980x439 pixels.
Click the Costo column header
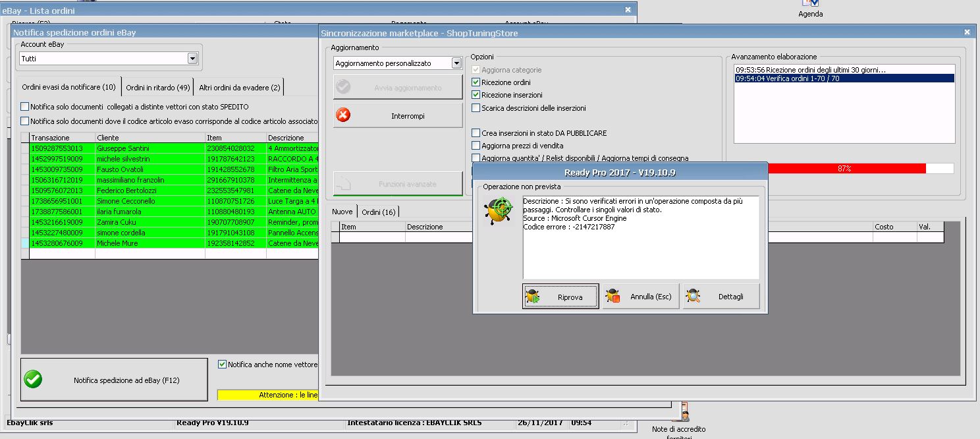[893, 227]
